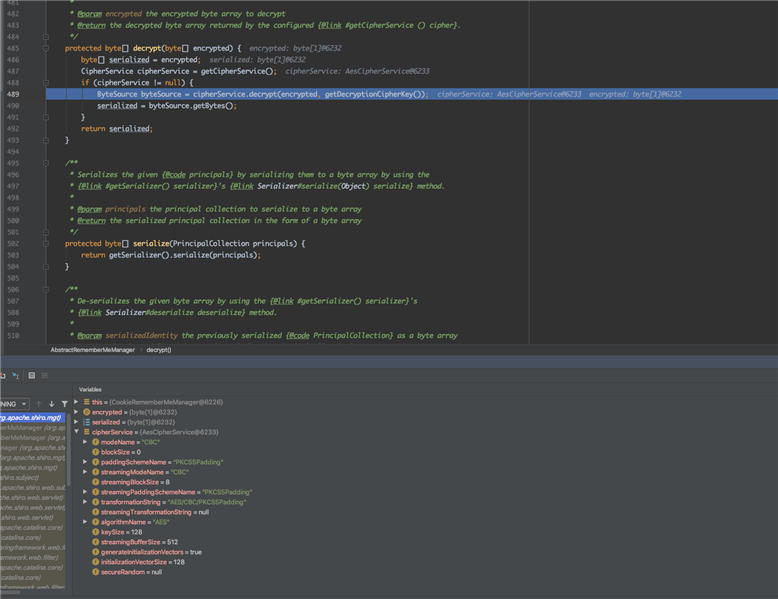Click the streamingTransformationString field icon
Screen dimensions: 778x599
95,512
